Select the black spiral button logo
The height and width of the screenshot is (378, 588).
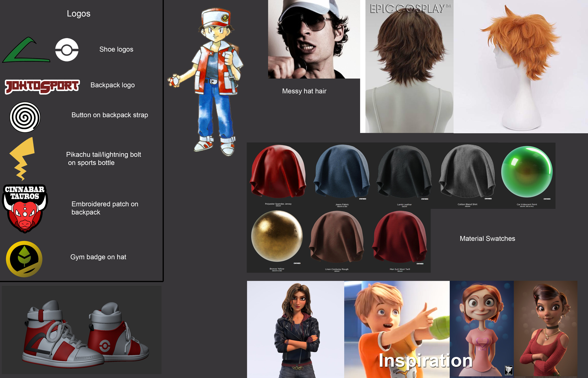pos(25,117)
